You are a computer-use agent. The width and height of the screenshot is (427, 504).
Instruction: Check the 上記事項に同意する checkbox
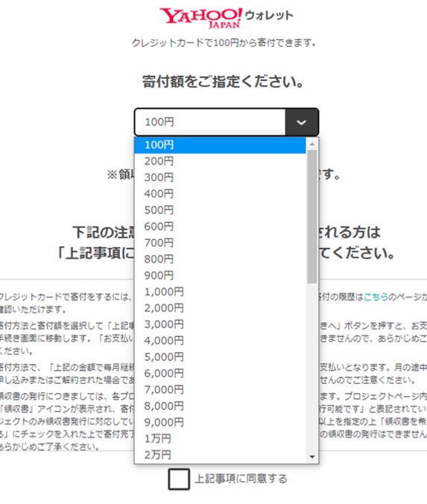coord(179,479)
